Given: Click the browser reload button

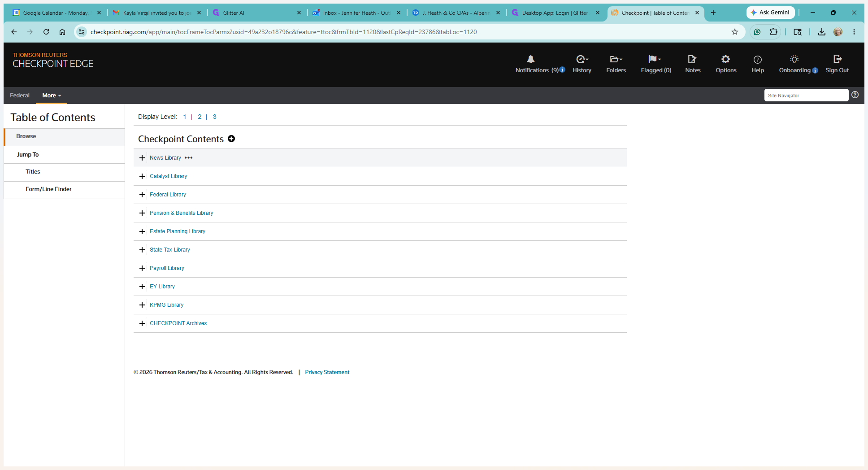Looking at the screenshot, I should pos(46,32).
